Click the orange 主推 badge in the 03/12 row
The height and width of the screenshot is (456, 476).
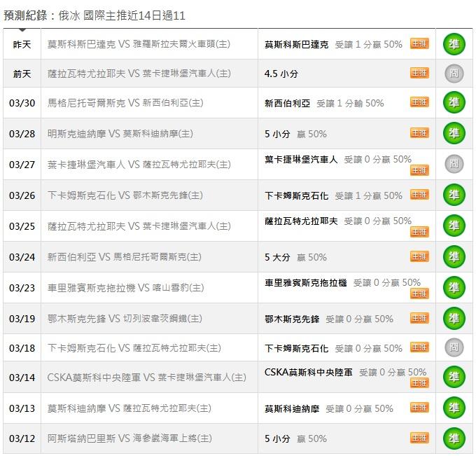click(x=419, y=438)
